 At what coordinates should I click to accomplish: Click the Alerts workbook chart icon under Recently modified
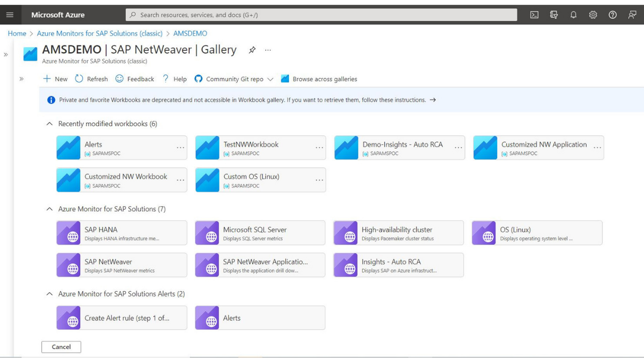(68, 148)
